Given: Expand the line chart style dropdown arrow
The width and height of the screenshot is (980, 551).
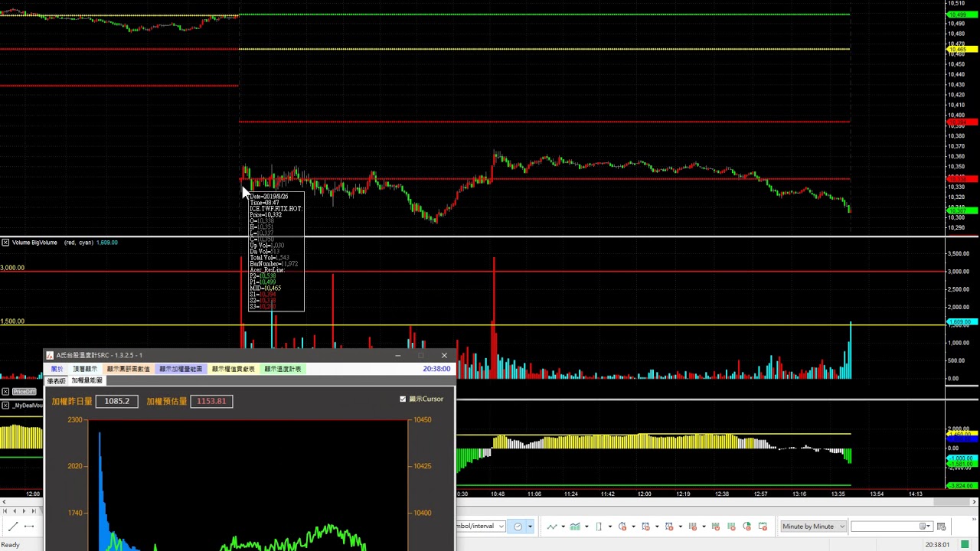Looking at the screenshot, I should [x=563, y=527].
